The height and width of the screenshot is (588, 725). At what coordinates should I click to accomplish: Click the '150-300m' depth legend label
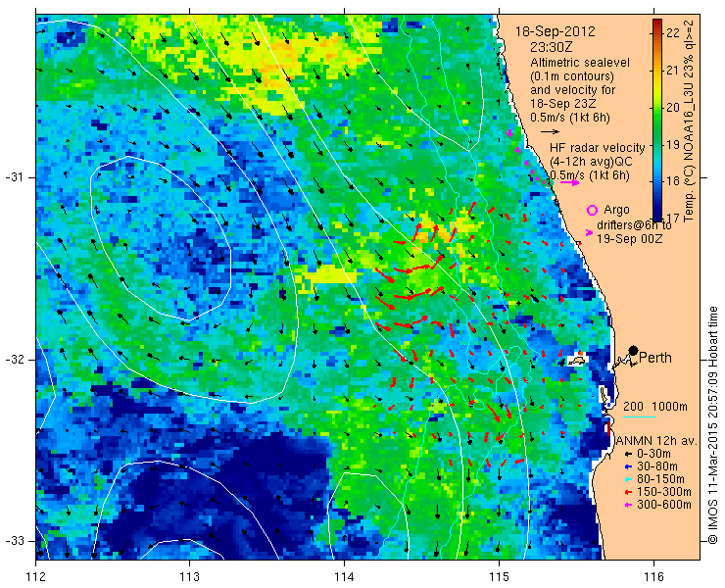tap(664, 492)
